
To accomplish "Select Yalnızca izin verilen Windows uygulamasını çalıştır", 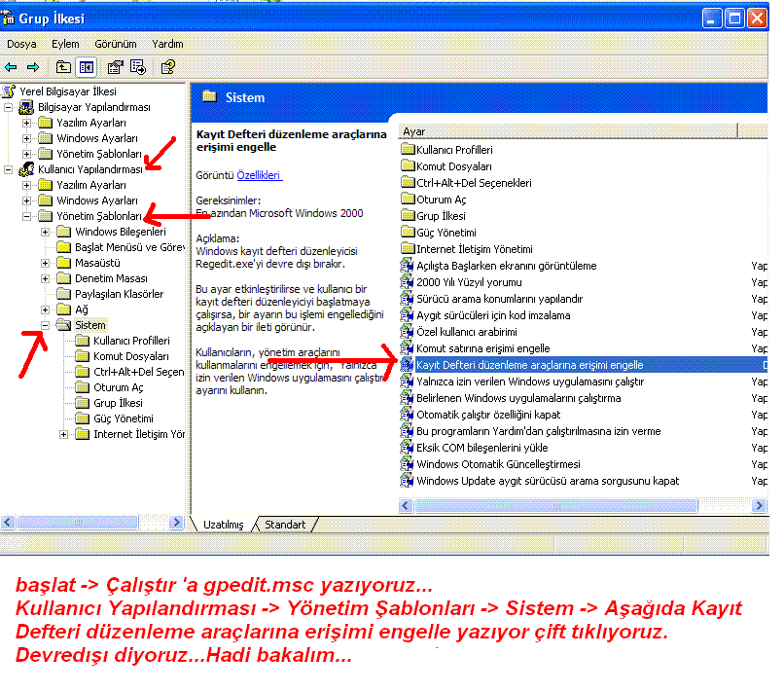I will 530,382.
